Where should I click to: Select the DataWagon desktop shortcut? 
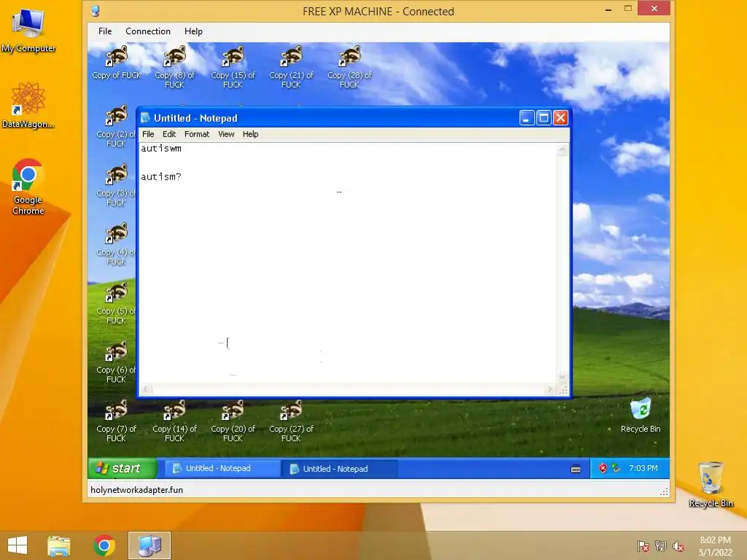28,105
